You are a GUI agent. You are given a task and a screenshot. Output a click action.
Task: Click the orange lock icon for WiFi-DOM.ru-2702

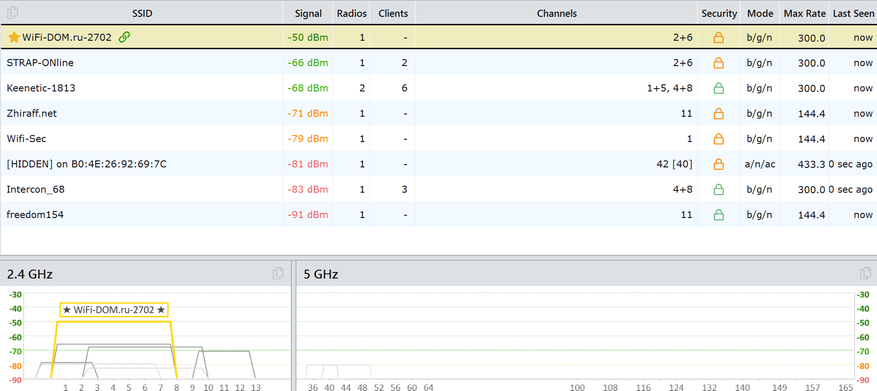719,37
